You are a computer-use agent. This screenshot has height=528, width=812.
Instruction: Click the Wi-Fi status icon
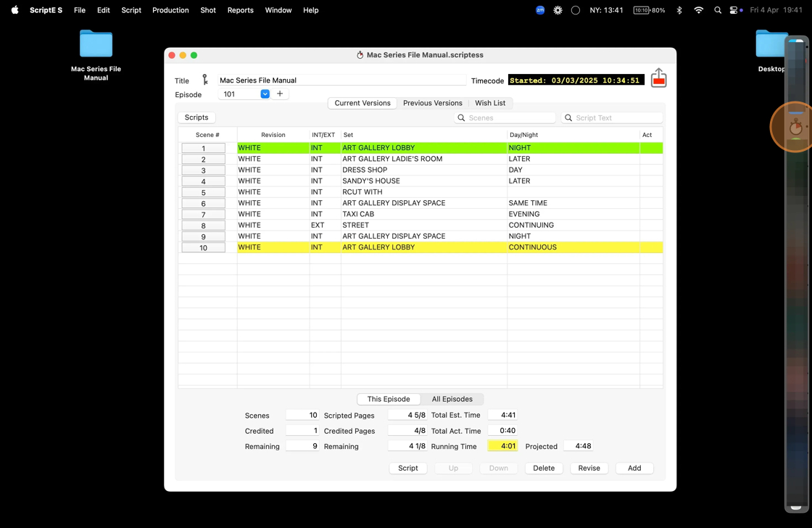point(699,10)
